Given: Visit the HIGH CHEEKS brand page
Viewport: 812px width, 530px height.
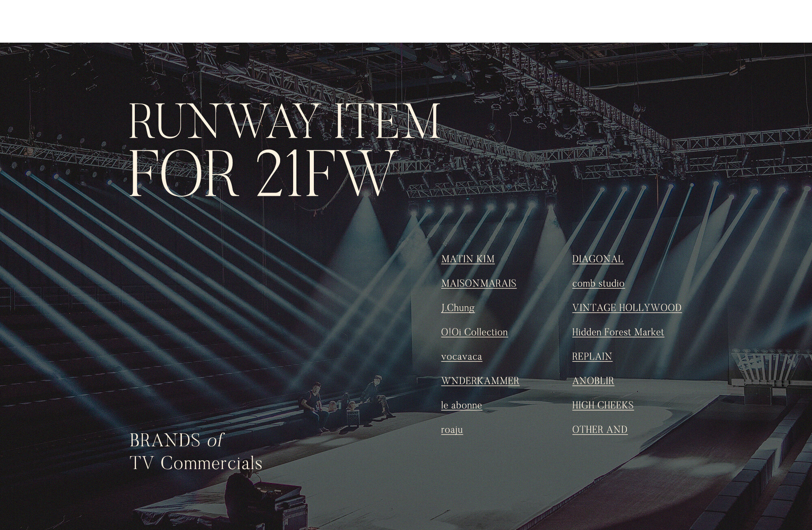Looking at the screenshot, I should pos(603,405).
